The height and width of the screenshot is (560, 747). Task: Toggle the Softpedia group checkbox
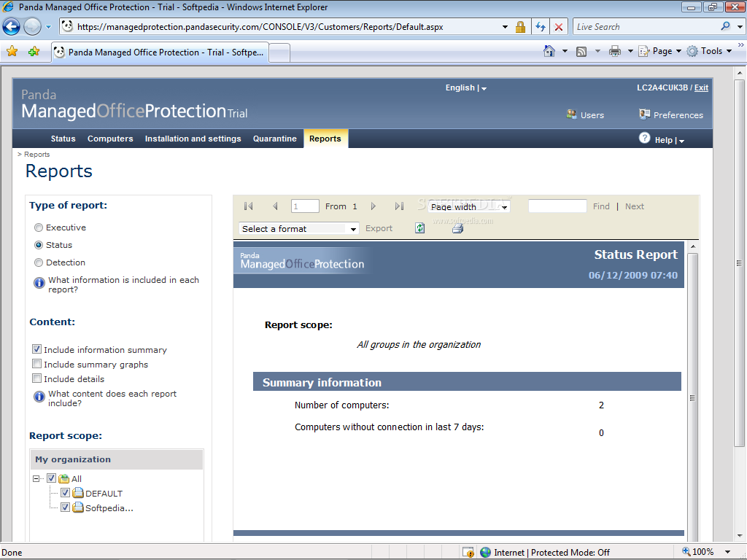65,507
